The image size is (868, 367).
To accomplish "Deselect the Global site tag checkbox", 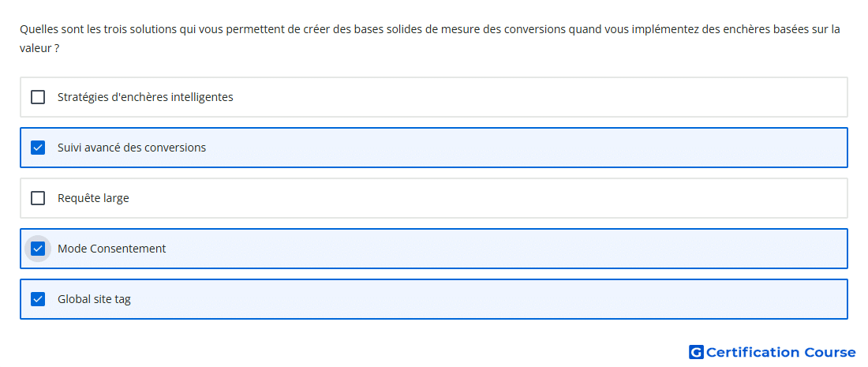I will 38,299.
